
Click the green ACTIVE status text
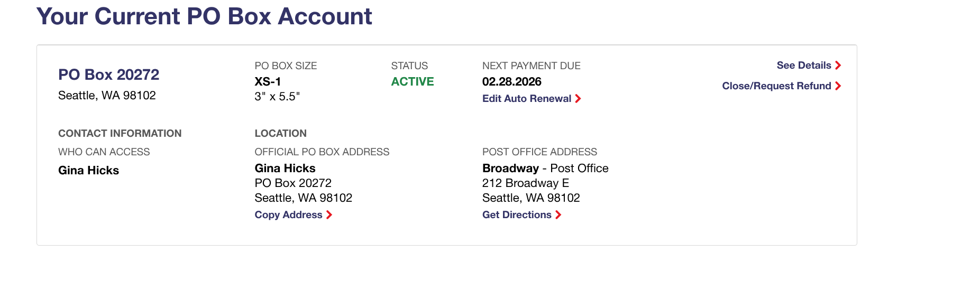[413, 82]
